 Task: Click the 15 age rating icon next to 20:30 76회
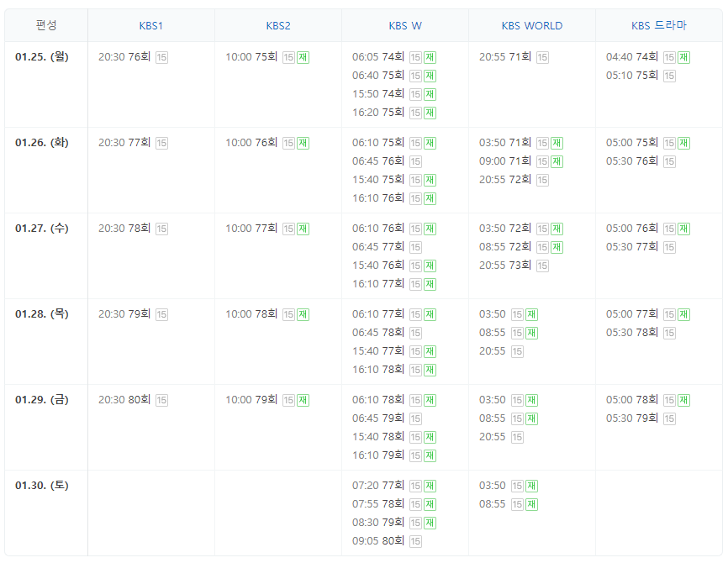tap(161, 57)
